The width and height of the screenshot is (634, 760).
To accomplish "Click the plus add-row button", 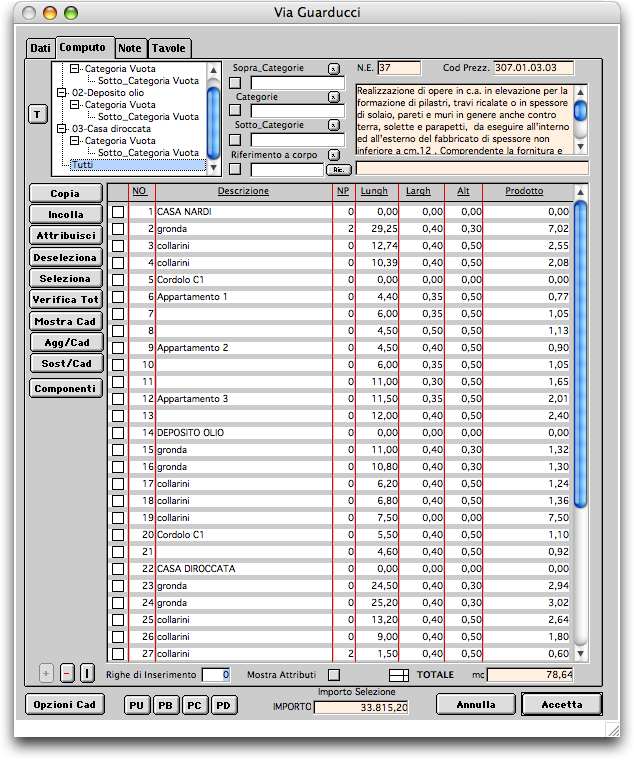I will (x=46, y=673).
